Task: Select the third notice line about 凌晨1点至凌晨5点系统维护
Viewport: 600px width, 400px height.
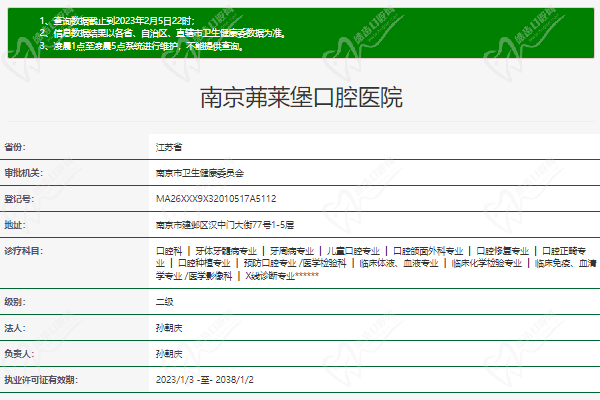Action: click(142, 46)
